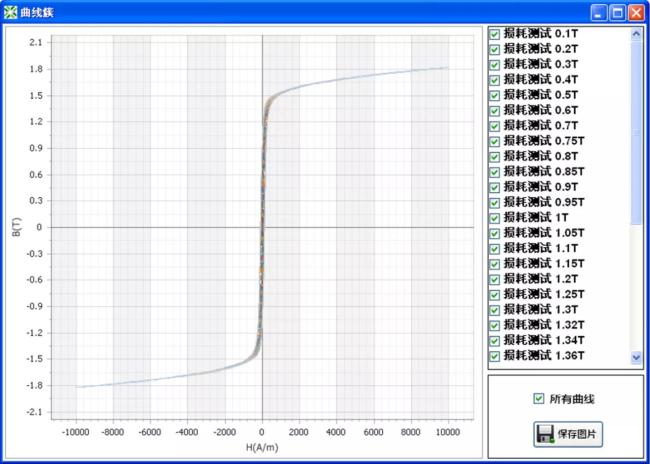Toggle the 所有曲线 checkbox
Viewport: 650px width, 464px height.
(539, 400)
